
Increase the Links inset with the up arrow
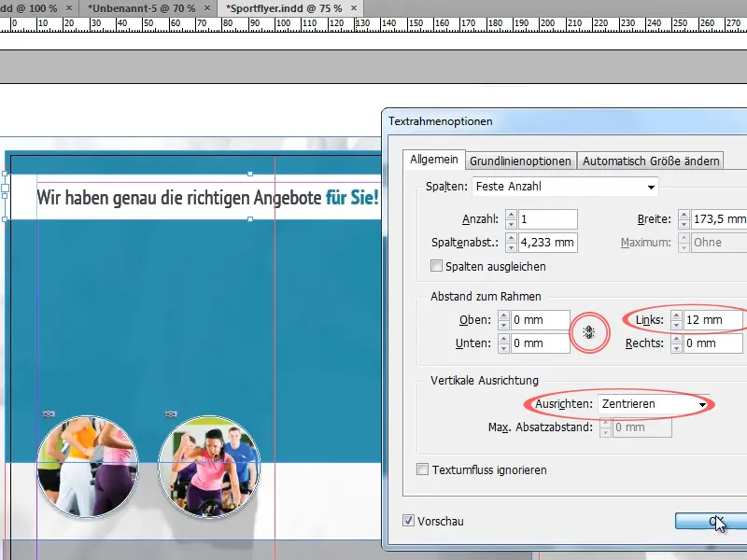click(675, 315)
